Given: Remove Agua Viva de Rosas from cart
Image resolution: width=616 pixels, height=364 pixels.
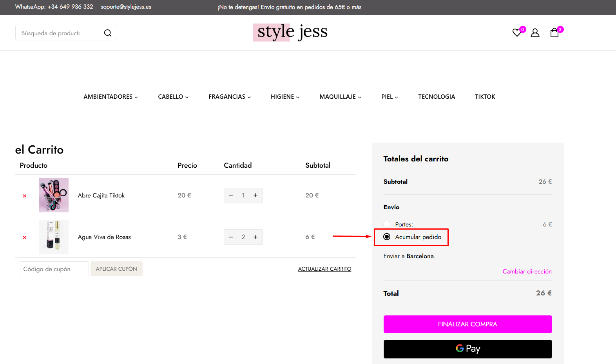Looking at the screenshot, I should click(x=25, y=237).
